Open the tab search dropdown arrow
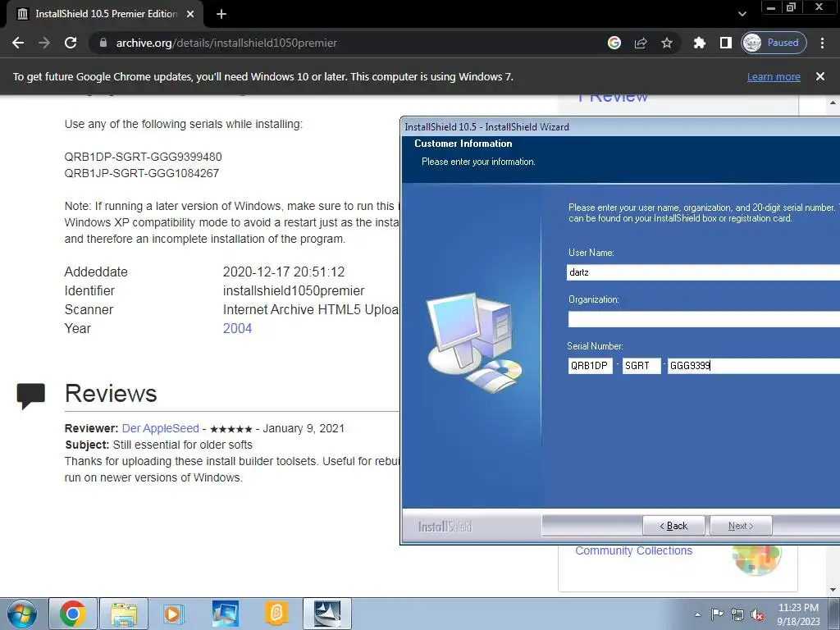The image size is (840, 630). point(742,14)
